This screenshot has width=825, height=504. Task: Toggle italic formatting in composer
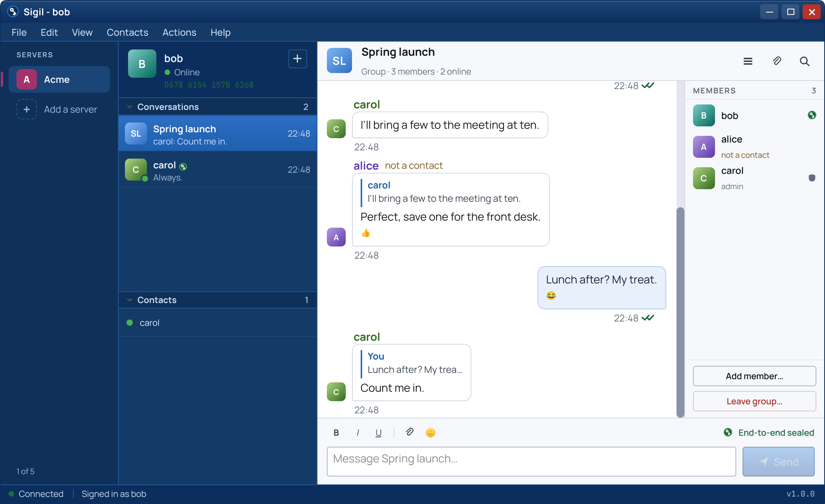[x=357, y=433]
